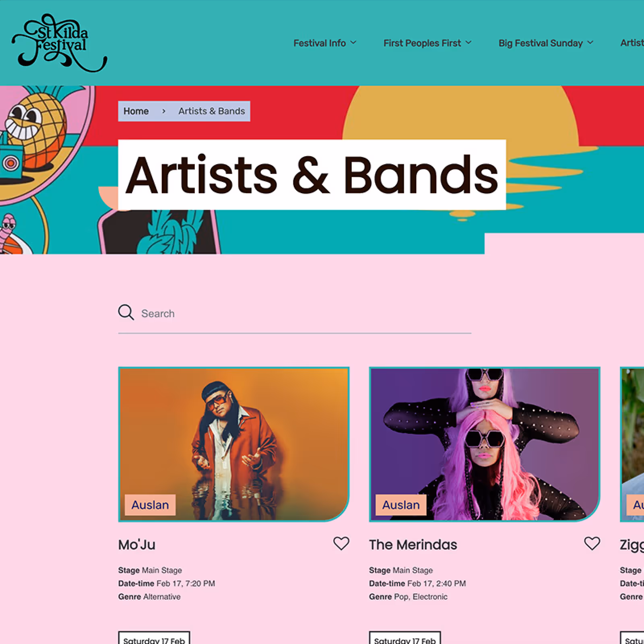The image size is (644, 644).
Task: Open the Mo'Ju artist photo
Action: pos(234,444)
